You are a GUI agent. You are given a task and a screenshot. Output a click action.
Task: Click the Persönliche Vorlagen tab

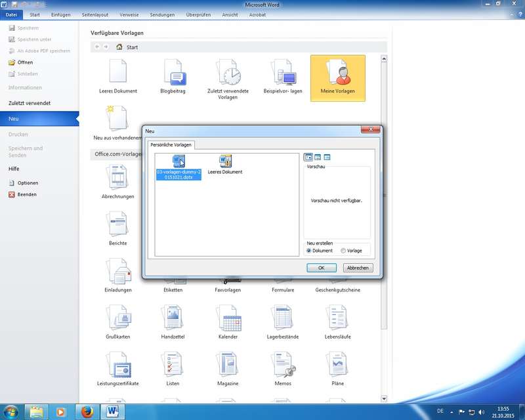[171, 144]
